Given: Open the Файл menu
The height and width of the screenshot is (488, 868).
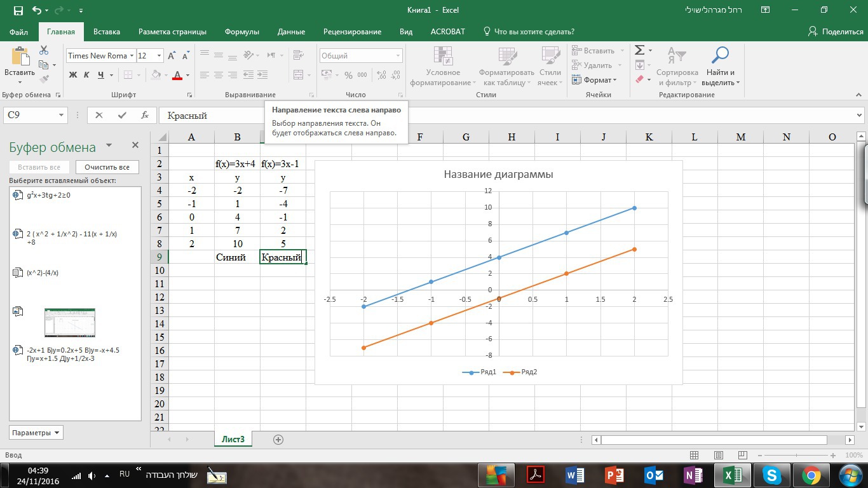Looking at the screenshot, I should coord(19,32).
